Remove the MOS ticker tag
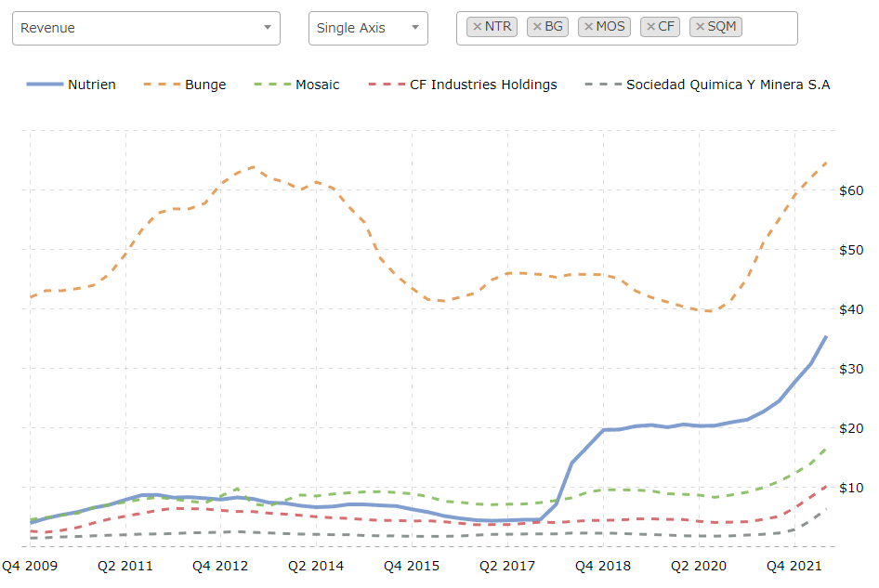Screen dimensions: 879x588 (x=588, y=26)
